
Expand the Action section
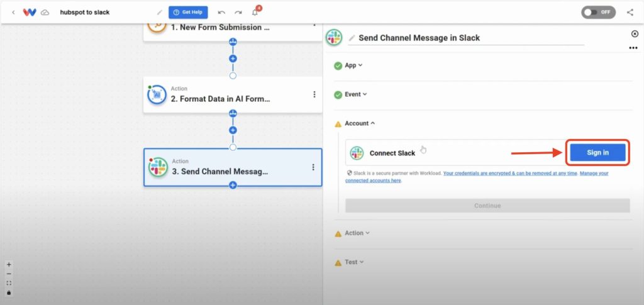coord(357,233)
